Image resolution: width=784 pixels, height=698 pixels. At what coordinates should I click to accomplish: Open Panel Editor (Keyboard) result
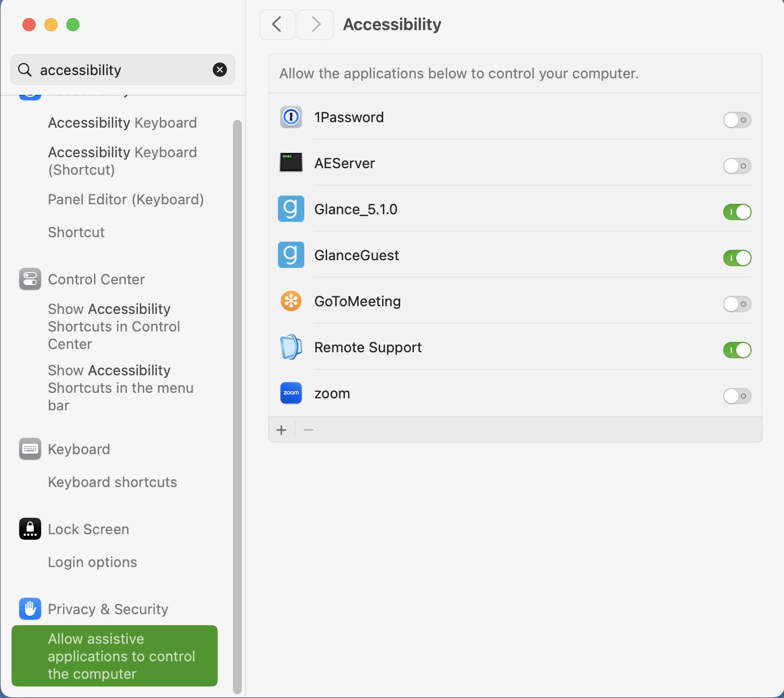point(126,199)
